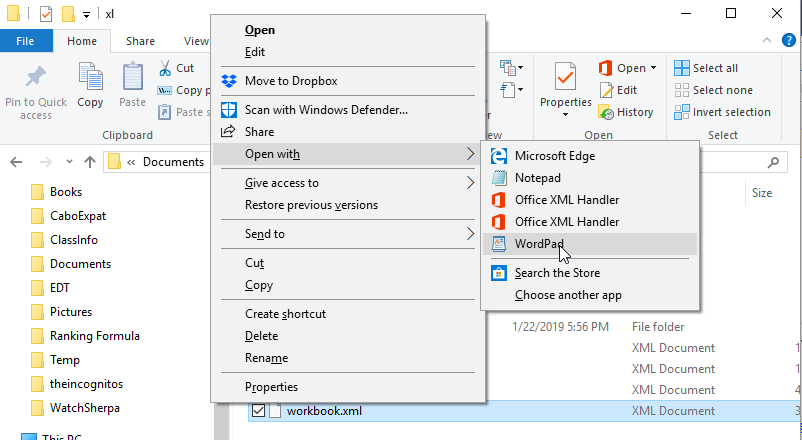
Task: Click the Paste icon in the ribbon
Action: click(x=132, y=78)
